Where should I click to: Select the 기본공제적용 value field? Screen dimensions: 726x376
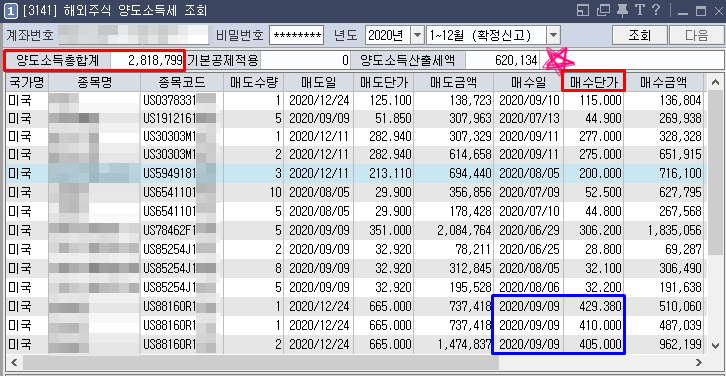click(306, 60)
